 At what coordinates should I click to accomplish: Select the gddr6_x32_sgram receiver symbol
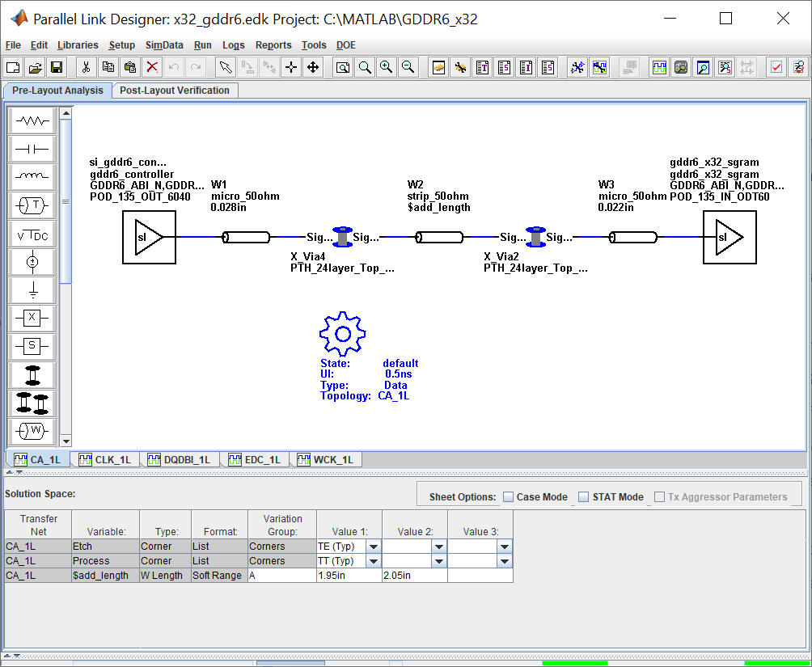(730, 237)
